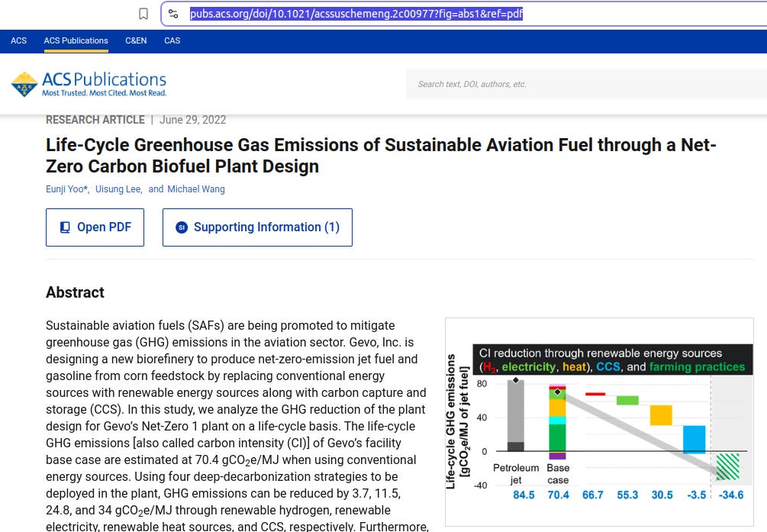Open author link Eunji Yoo
The height and width of the screenshot is (532, 767).
tap(66, 189)
